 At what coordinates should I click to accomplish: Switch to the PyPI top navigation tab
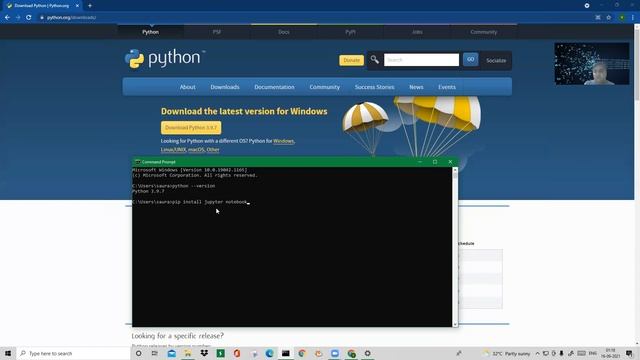[x=350, y=32]
